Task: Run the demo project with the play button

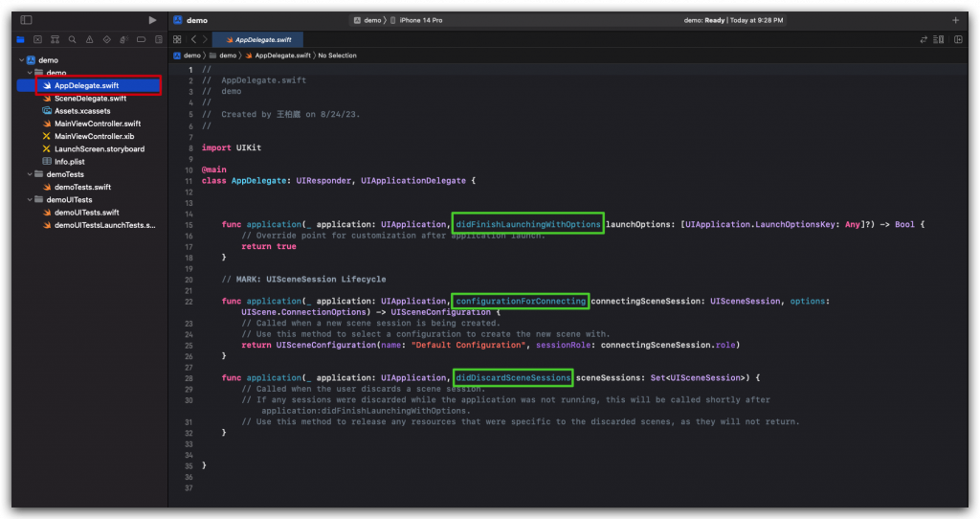Action: click(152, 20)
